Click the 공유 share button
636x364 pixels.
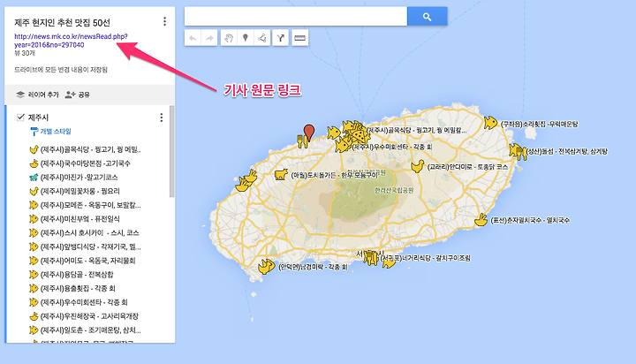78,95
